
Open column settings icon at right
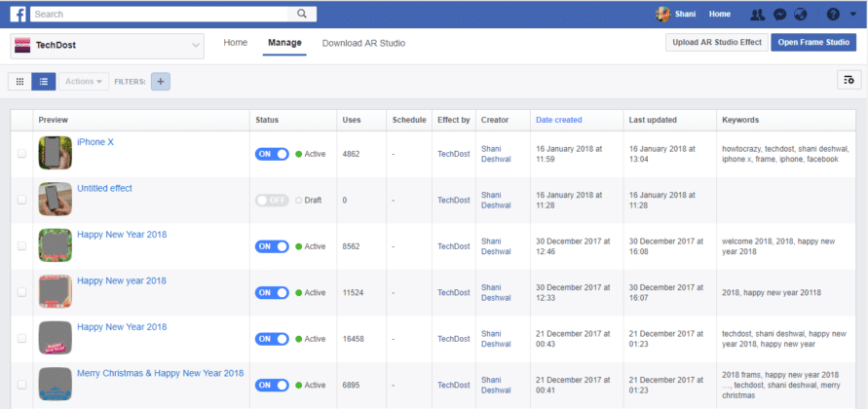point(849,81)
